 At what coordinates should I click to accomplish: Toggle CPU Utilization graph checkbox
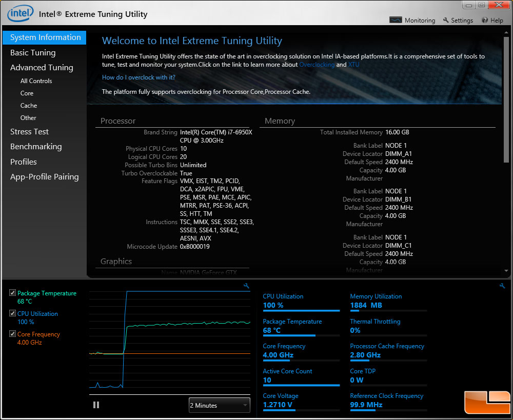coord(12,313)
